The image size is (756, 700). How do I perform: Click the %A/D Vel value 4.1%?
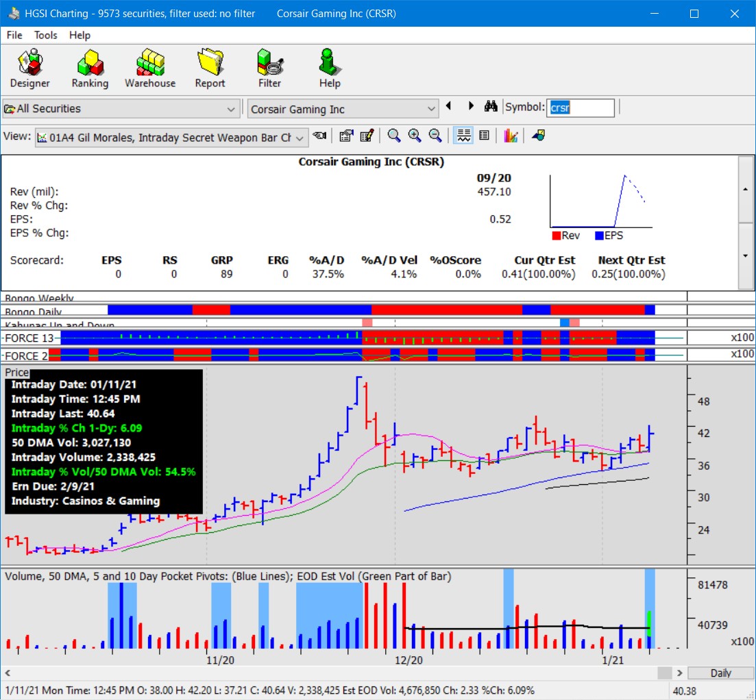click(404, 274)
